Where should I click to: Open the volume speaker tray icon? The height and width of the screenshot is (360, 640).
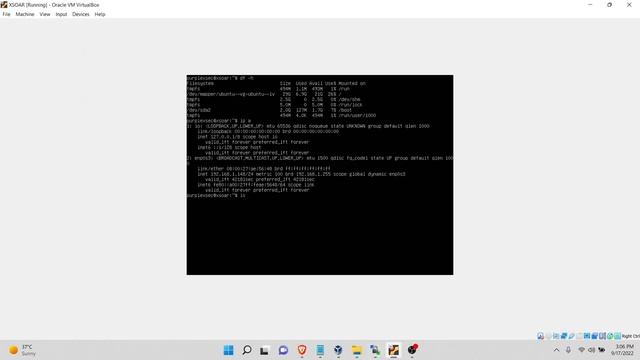pos(591,350)
